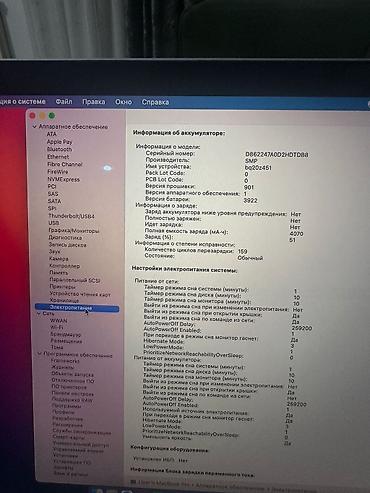370x493 pixels.
Task: Select ПО принтеров in the sidebar
Action: coord(69,387)
